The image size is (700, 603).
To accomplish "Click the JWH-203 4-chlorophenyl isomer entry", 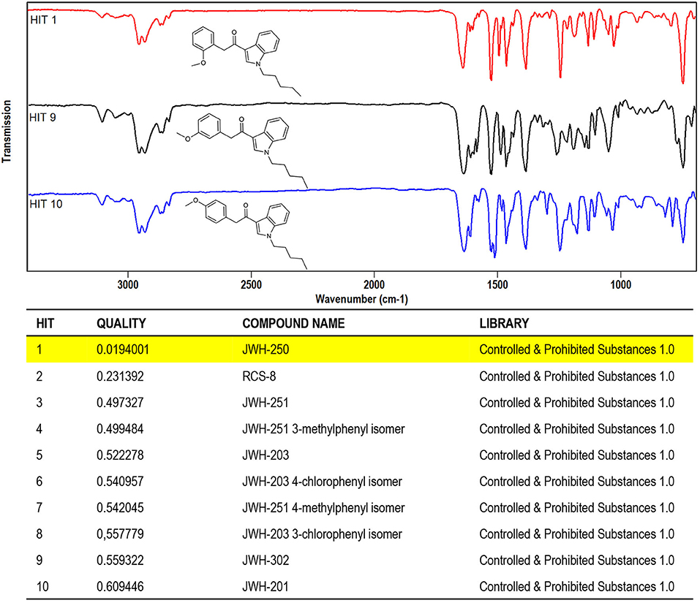I will point(322,481).
